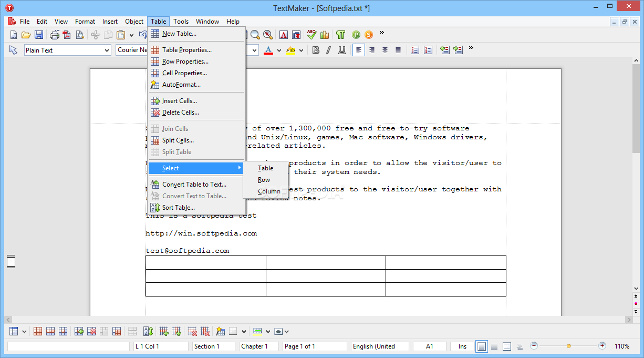Click Insert Cells menu entry
644x358 pixels.
196,101
